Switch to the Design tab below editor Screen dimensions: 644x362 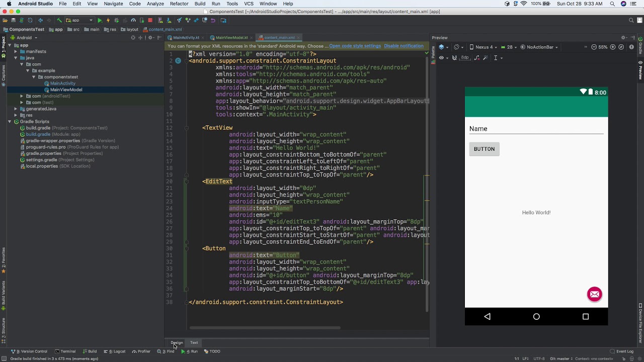click(x=177, y=343)
